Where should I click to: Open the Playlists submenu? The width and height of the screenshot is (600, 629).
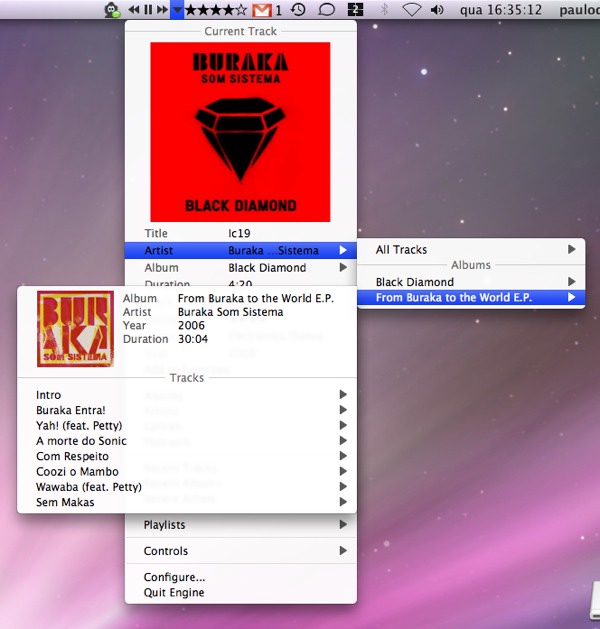coord(241,525)
